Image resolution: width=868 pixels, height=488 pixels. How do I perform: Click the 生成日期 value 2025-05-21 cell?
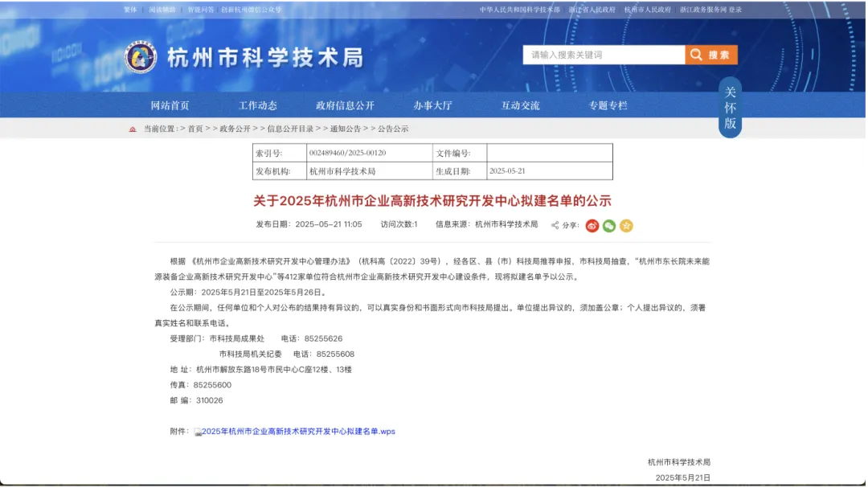click(550, 171)
